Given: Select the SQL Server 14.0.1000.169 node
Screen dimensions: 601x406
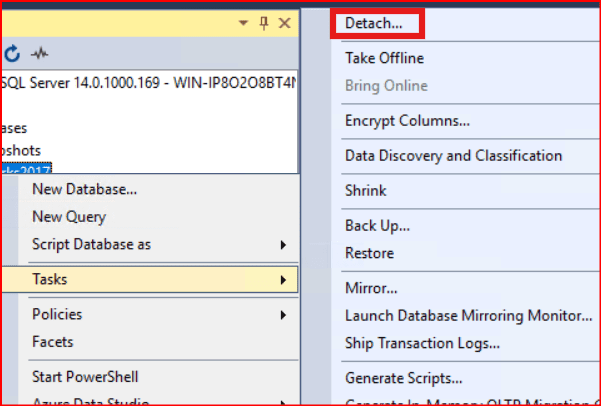Looking at the screenshot, I should point(150,80).
